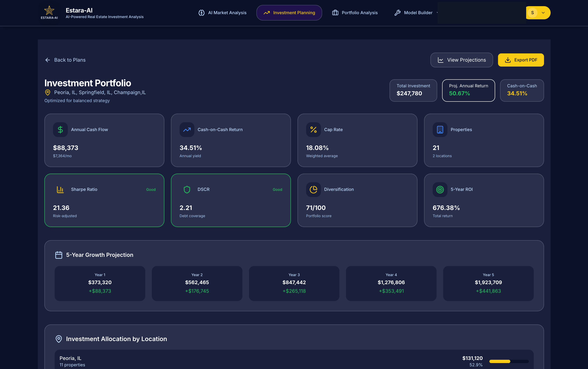Click the calendar icon beside 5-Year Growth Projection
The image size is (588, 369).
pos(59,255)
